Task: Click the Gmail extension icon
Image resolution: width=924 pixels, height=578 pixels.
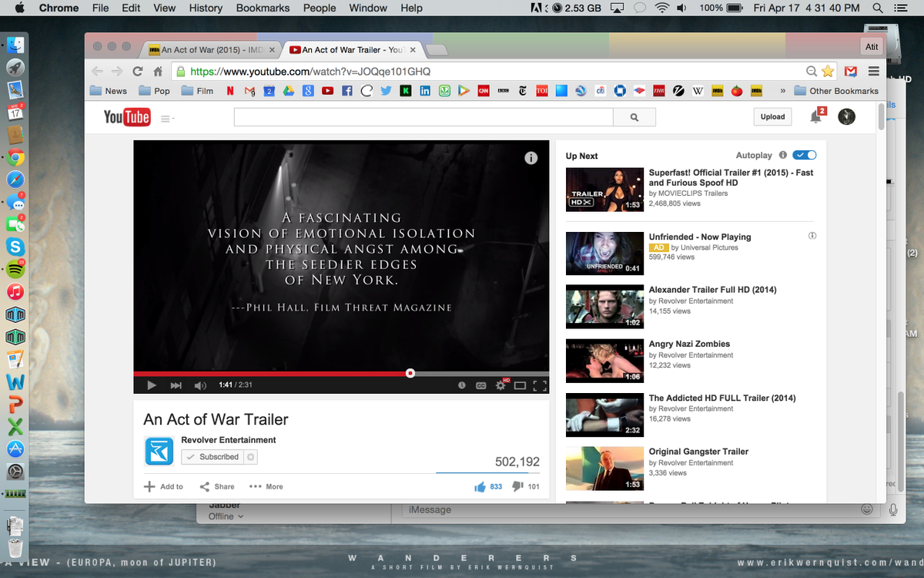Action: [850, 71]
